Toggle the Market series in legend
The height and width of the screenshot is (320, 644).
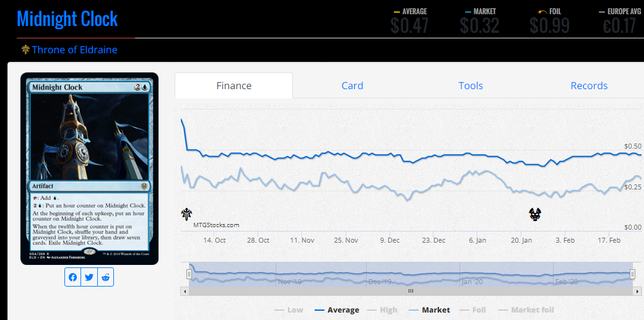430,310
